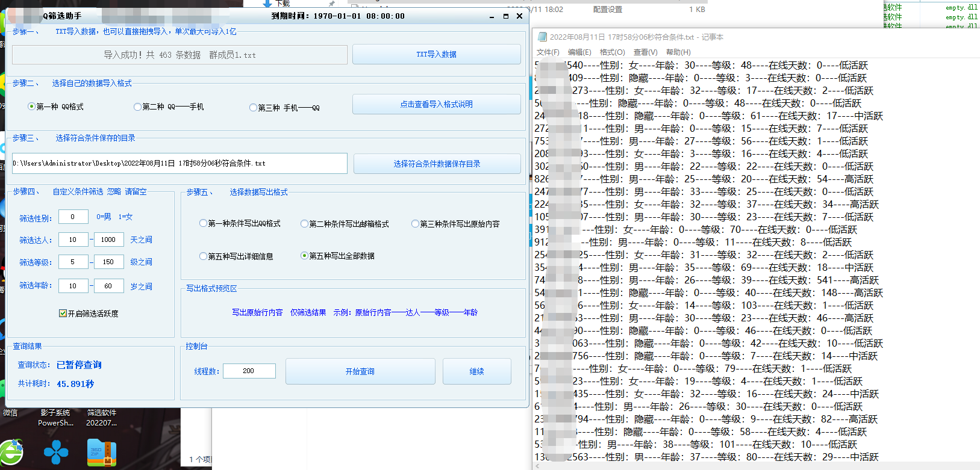The height and width of the screenshot is (470, 980).
Task: Launch the green 360 browser desktop icon
Action: [11, 453]
